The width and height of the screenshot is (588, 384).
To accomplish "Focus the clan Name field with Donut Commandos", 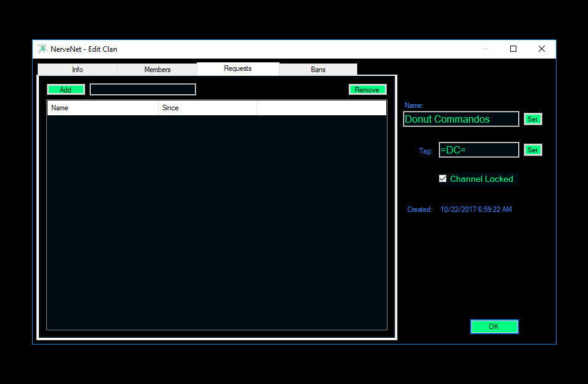I will click(x=461, y=119).
